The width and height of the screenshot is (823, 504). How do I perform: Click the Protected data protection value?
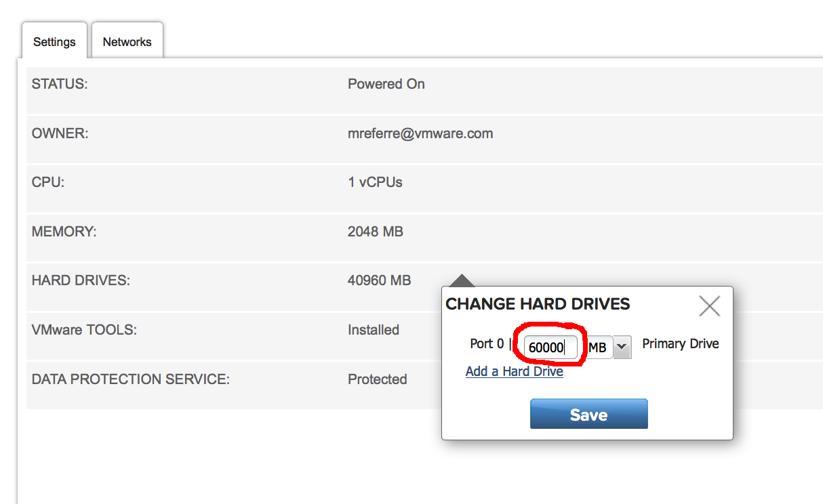pos(378,379)
